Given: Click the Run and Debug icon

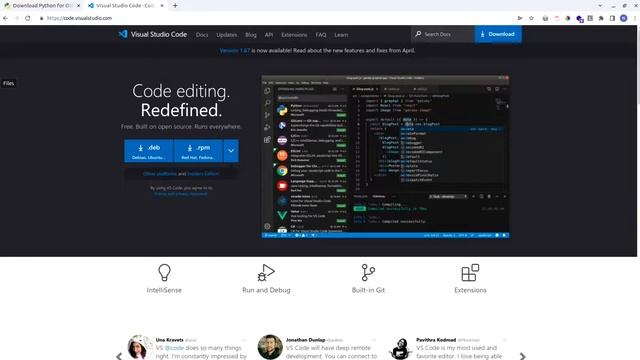Looking at the screenshot, I should 266,272.
